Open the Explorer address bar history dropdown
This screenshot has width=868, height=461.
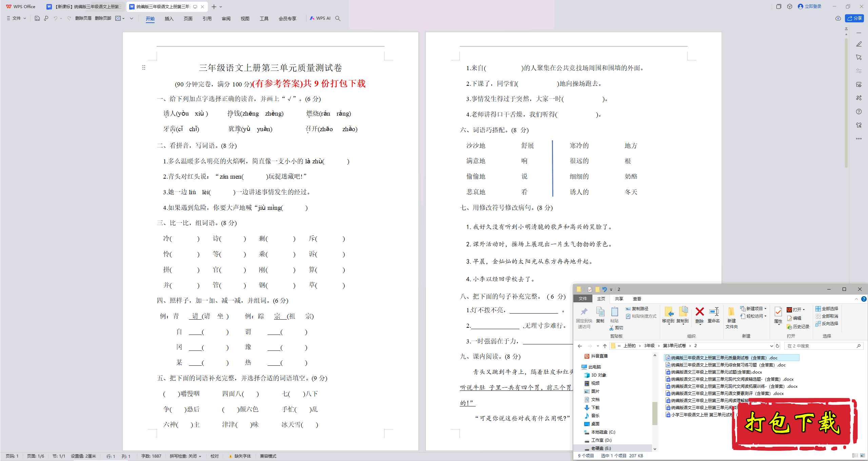771,346
